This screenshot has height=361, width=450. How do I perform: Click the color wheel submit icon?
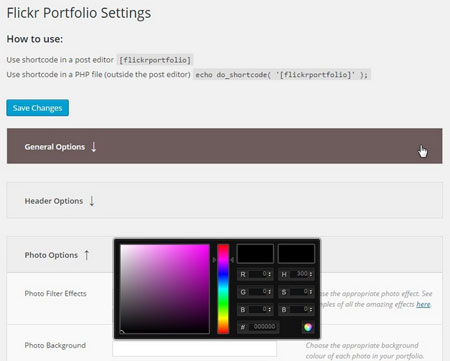pos(308,327)
